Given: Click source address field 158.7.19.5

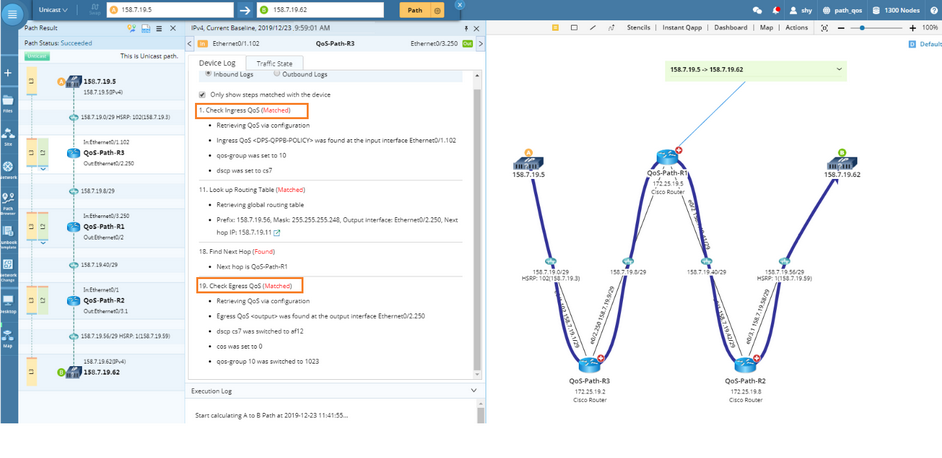Looking at the screenshot, I should 171,10.
